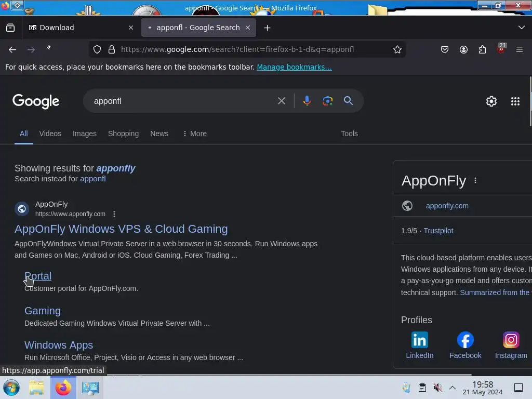The width and height of the screenshot is (532, 399).
Task: Switch to Images results
Action: (x=85, y=134)
